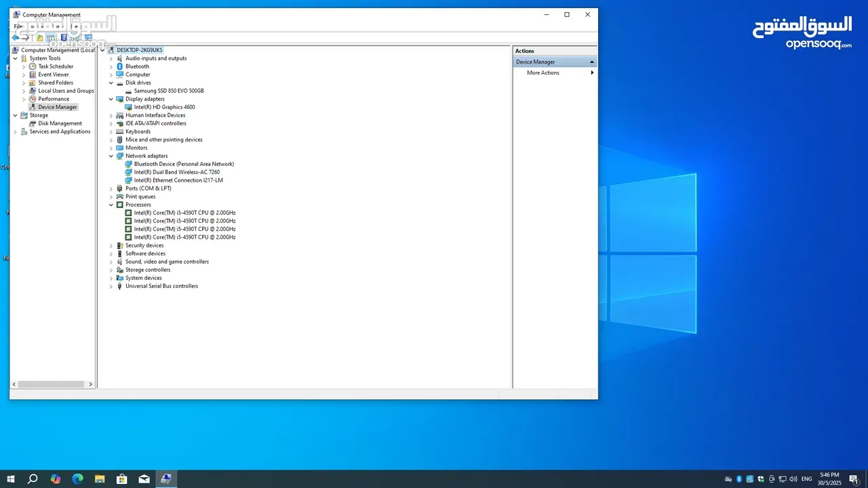The width and height of the screenshot is (868, 488).
Task: Select the Performance icon in the tree
Action: tap(33, 99)
